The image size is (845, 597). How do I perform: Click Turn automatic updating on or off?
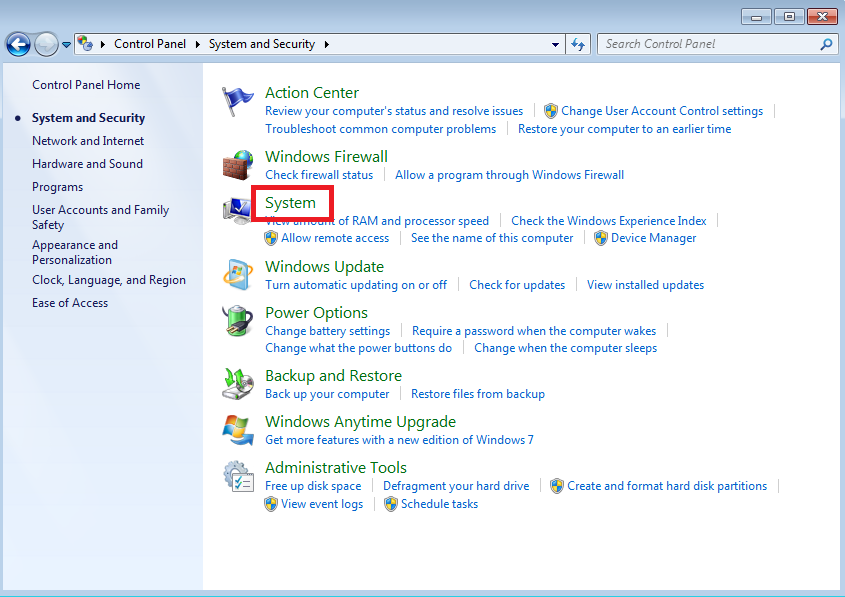(356, 285)
